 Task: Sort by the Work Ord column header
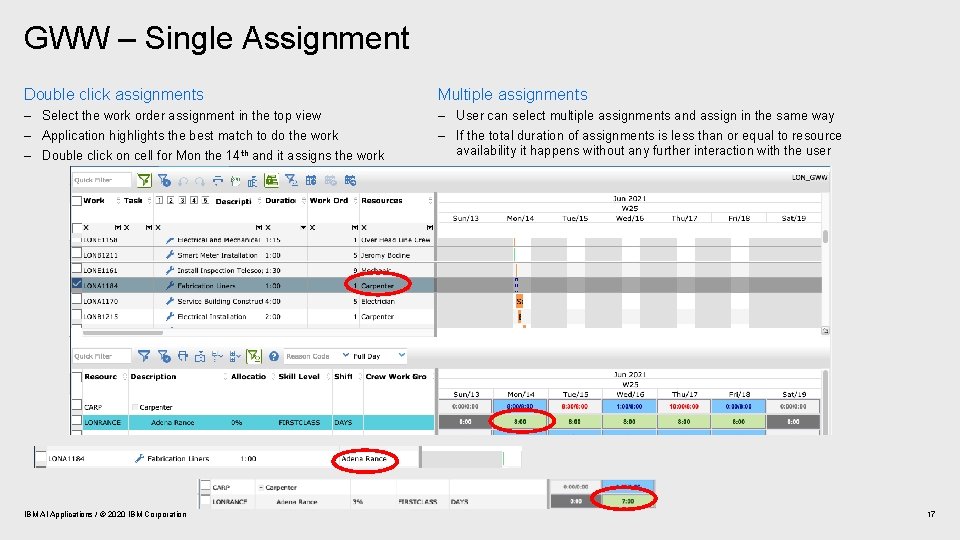pyautogui.click(x=329, y=200)
